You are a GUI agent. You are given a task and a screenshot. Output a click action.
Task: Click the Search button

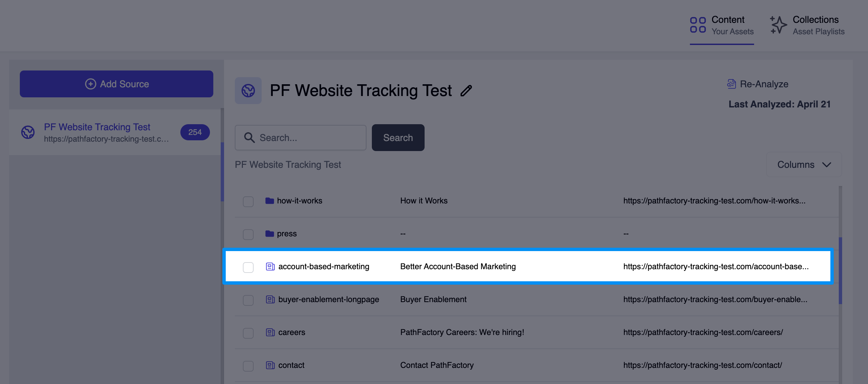click(399, 137)
